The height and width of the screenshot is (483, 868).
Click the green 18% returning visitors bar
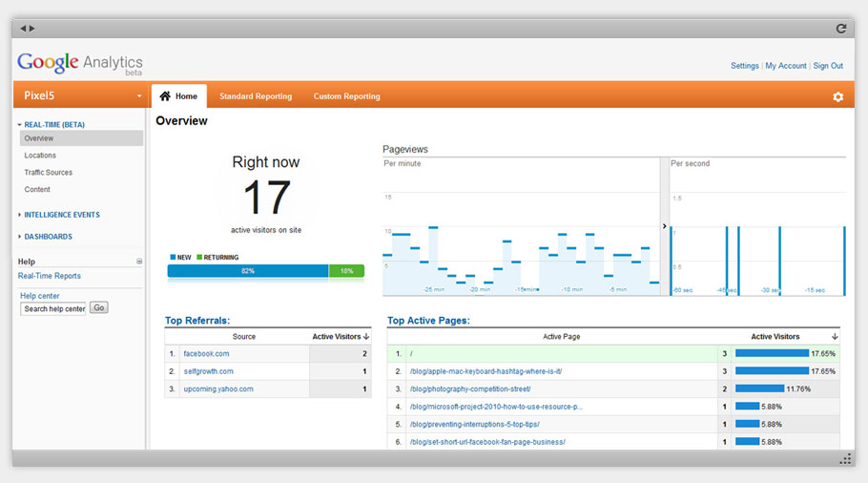point(346,271)
